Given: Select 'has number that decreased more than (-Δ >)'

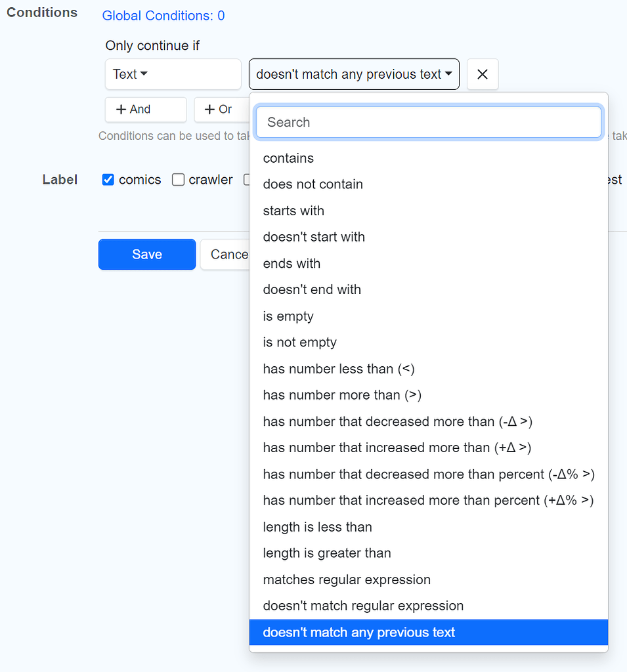Looking at the screenshot, I should coord(429,422).
